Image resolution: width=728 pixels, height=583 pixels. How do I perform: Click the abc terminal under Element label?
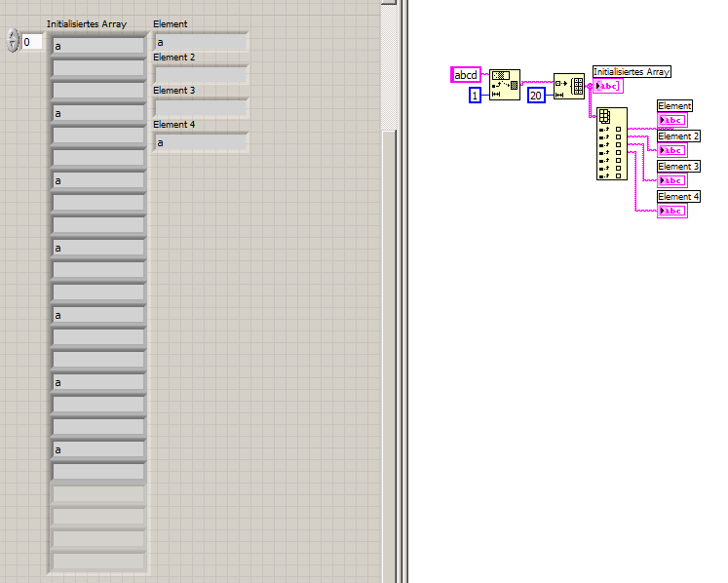tap(672, 120)
